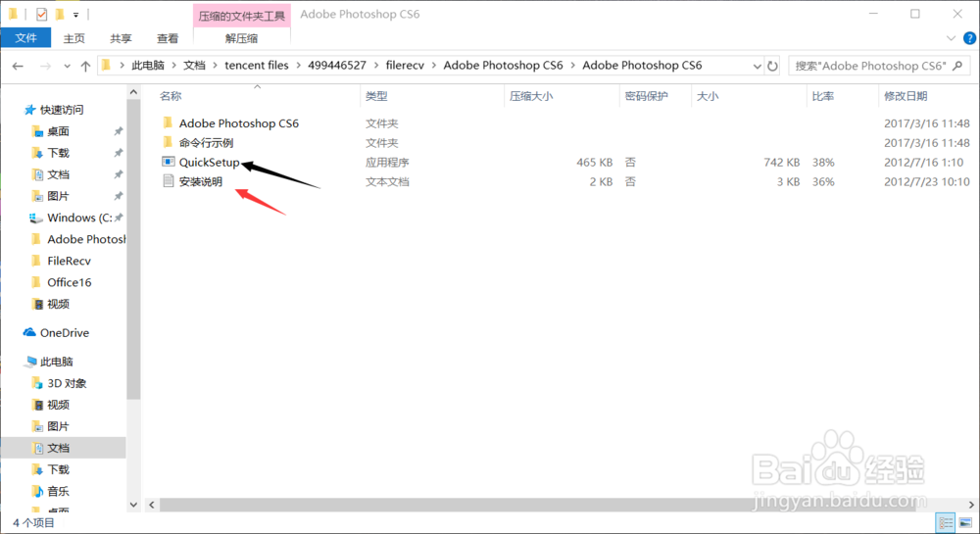Open 下载 under 此电脑
The width and height of the screenshot is (980, 534).
pyautogui.click(x=58, y=469)
